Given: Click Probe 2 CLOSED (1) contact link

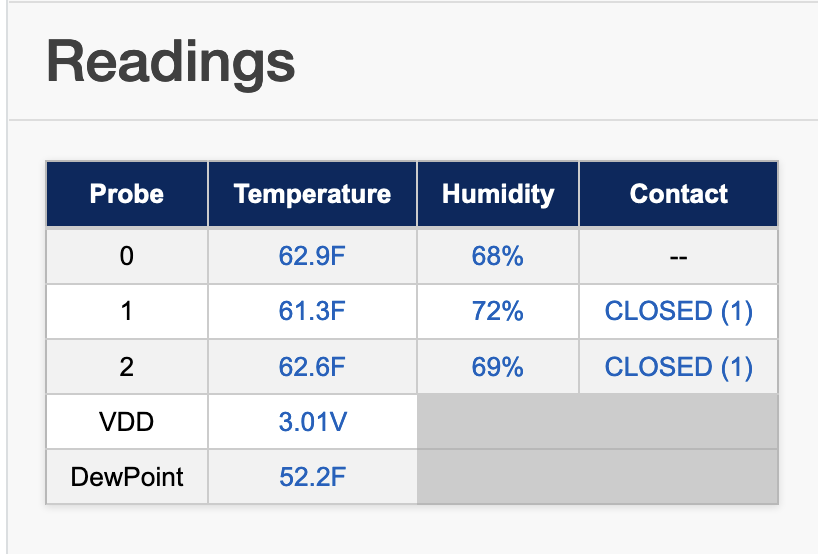Looking at the screenshot, I should [678, 367].
